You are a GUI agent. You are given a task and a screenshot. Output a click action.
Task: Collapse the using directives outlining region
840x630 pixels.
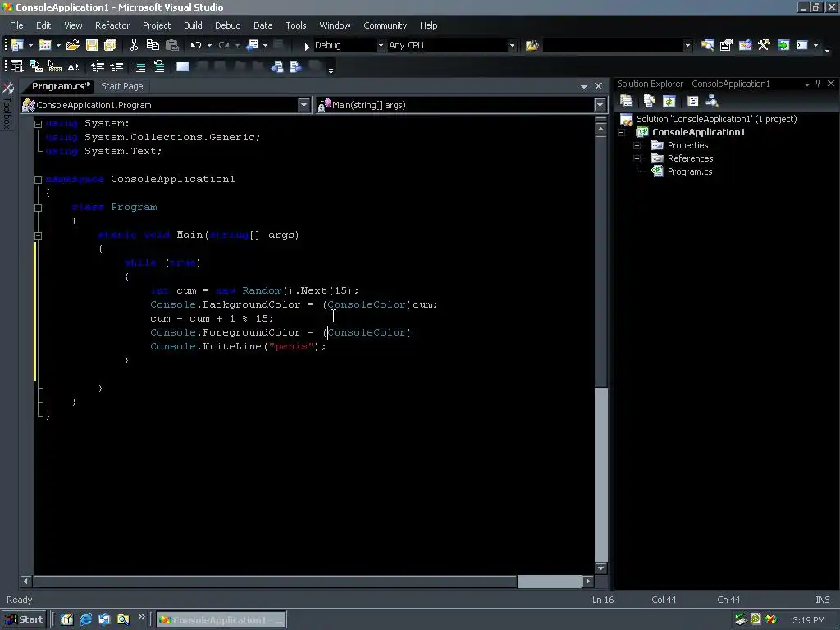tap(38, 124)
